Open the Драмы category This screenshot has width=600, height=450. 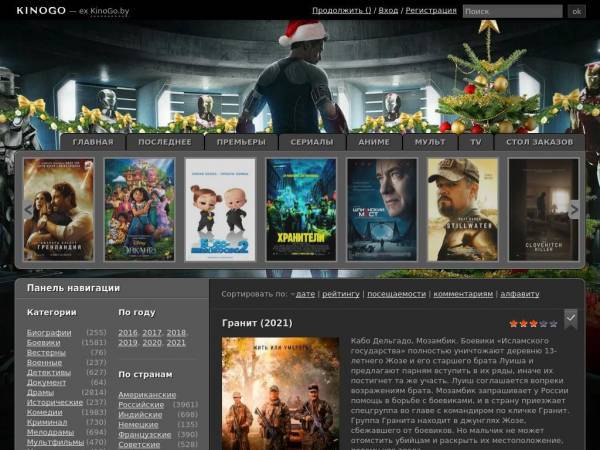40,393
